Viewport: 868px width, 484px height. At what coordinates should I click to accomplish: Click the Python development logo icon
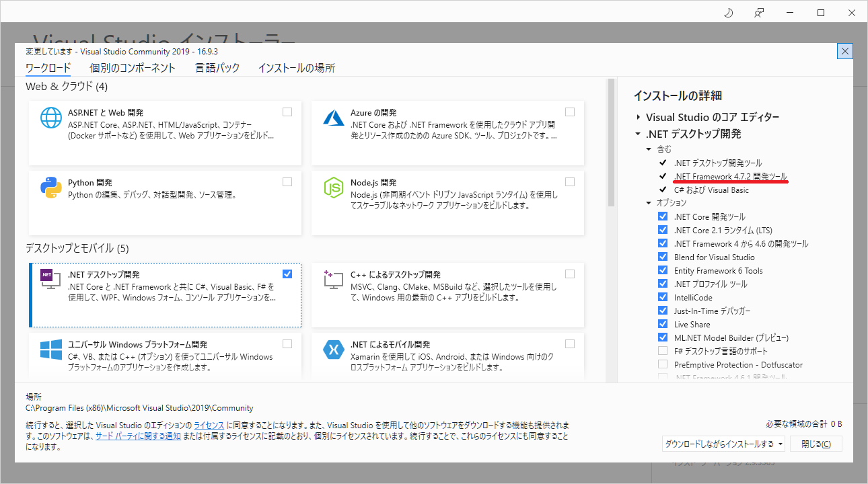tap(51, 188)
